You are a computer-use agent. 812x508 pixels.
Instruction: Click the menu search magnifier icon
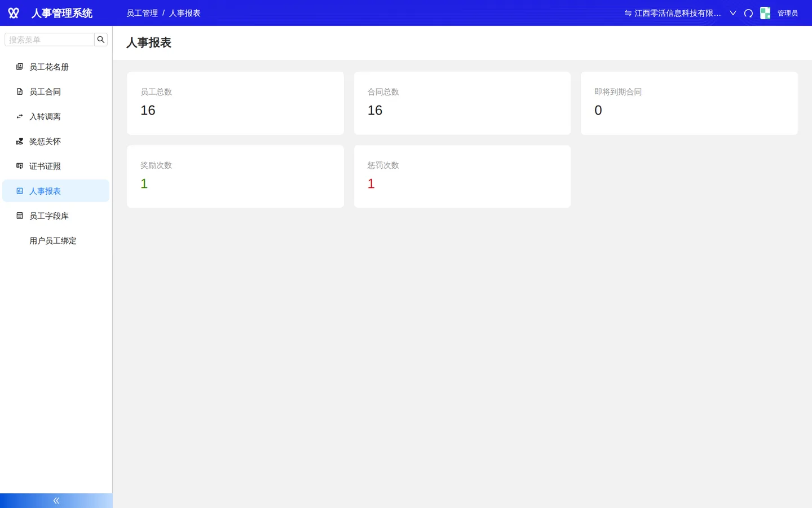(x=101, y=40)
